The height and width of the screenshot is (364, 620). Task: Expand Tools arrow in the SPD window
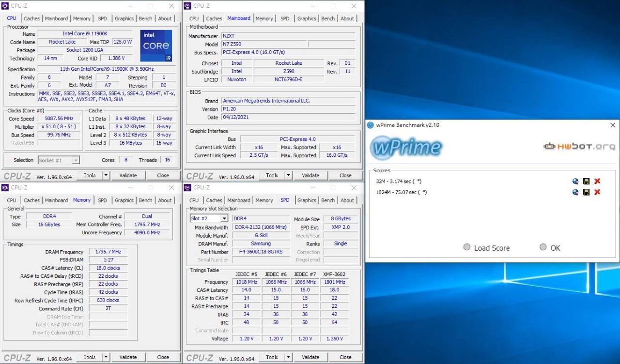(x=288, y=357)
